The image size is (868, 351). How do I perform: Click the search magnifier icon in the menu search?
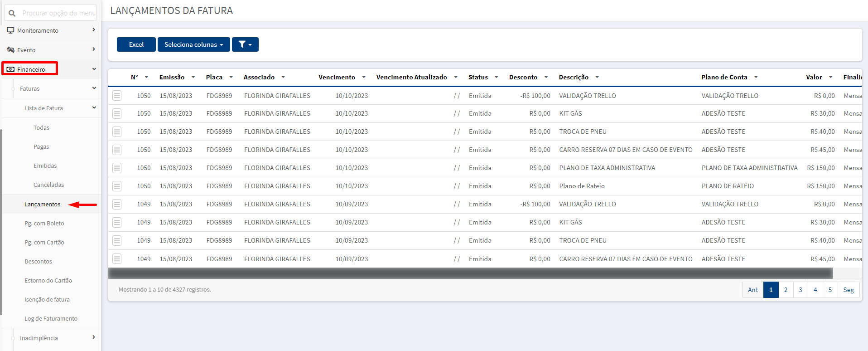click(x=12, y=13)
